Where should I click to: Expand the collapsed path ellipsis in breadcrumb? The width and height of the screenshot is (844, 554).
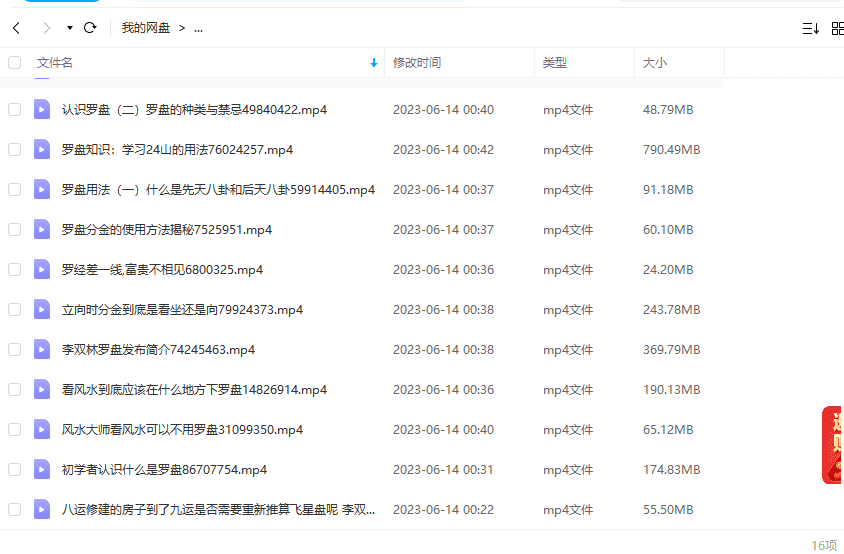point(198,28)
